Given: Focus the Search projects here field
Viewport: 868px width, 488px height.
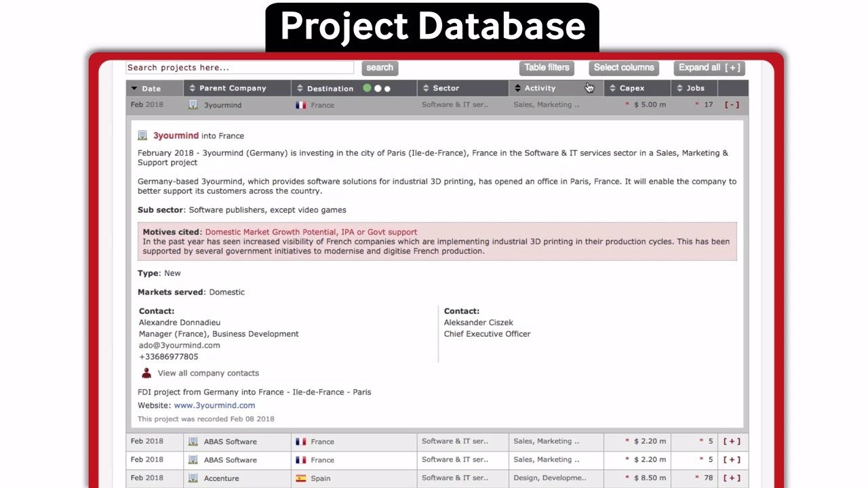Looking at the screenshot, I should pyautogui.click(x=240, y=68).
